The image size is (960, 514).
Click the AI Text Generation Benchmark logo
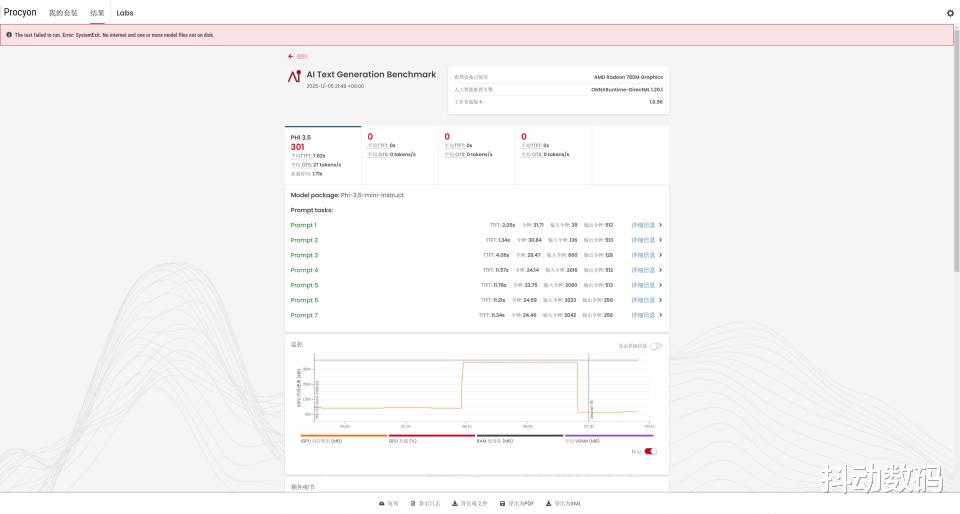[294, 76]
